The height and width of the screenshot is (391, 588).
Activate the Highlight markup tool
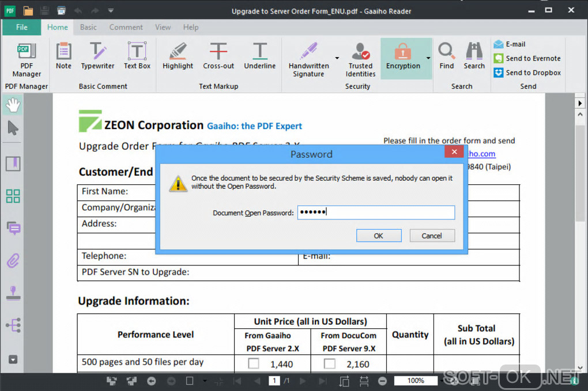tap(178, 56)
